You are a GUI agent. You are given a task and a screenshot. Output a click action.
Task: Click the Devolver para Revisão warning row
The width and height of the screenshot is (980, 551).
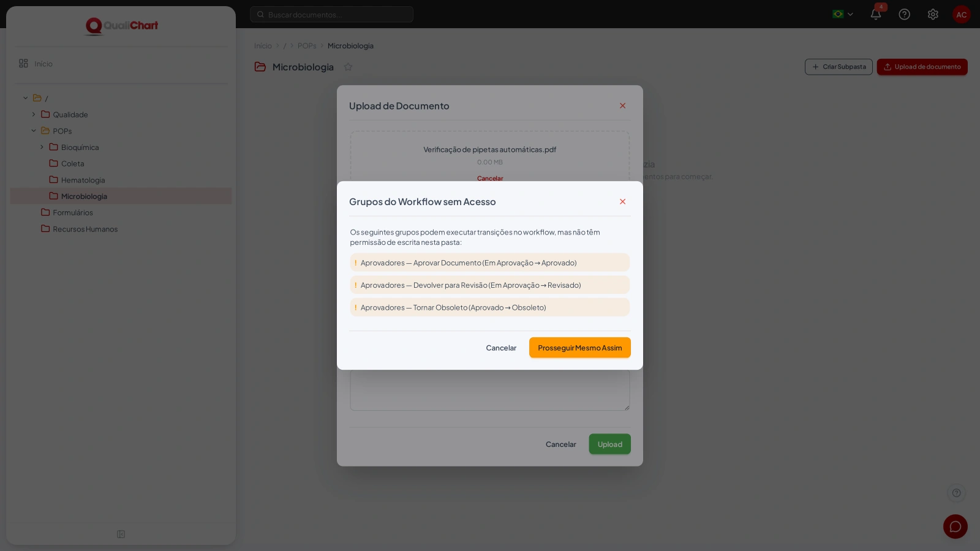pyautogui.click(x=489, y=285)
